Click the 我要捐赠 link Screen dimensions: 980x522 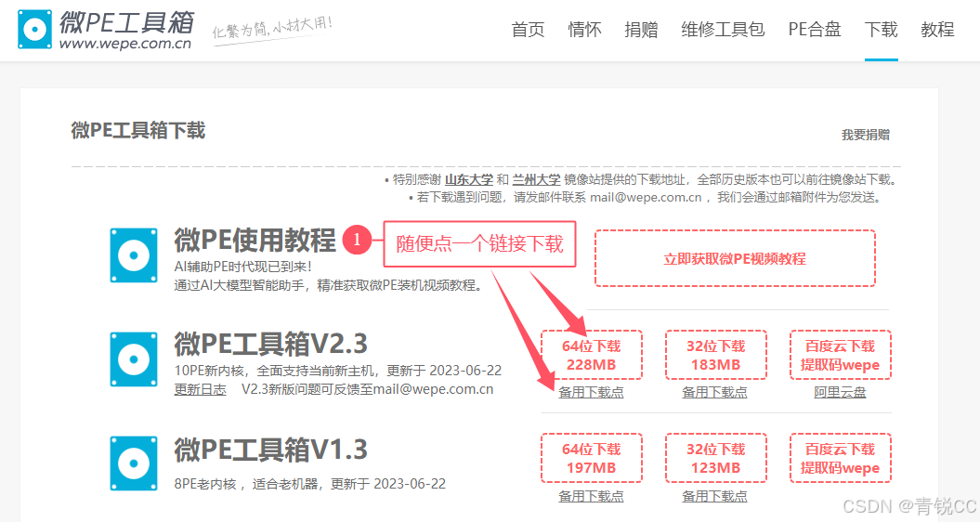(x=866, y=135)
